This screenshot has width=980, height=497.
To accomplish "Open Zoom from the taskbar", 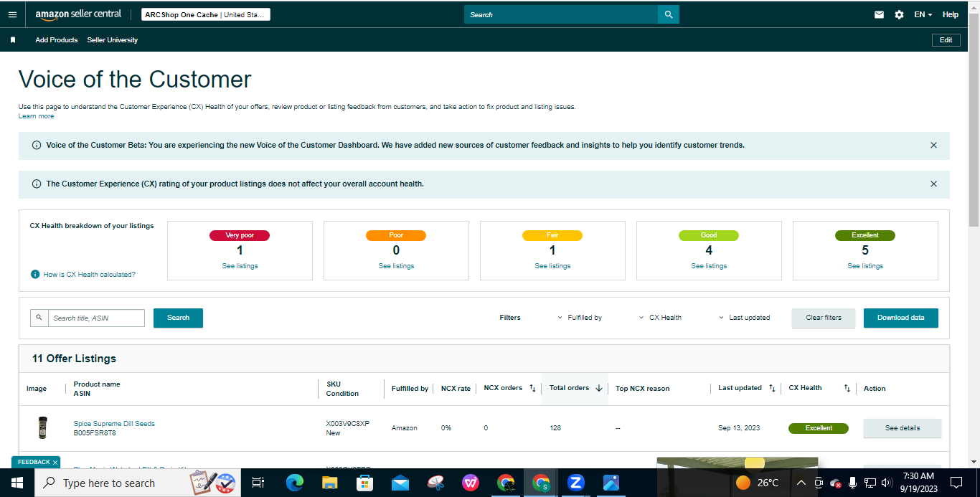I will 575,483.
